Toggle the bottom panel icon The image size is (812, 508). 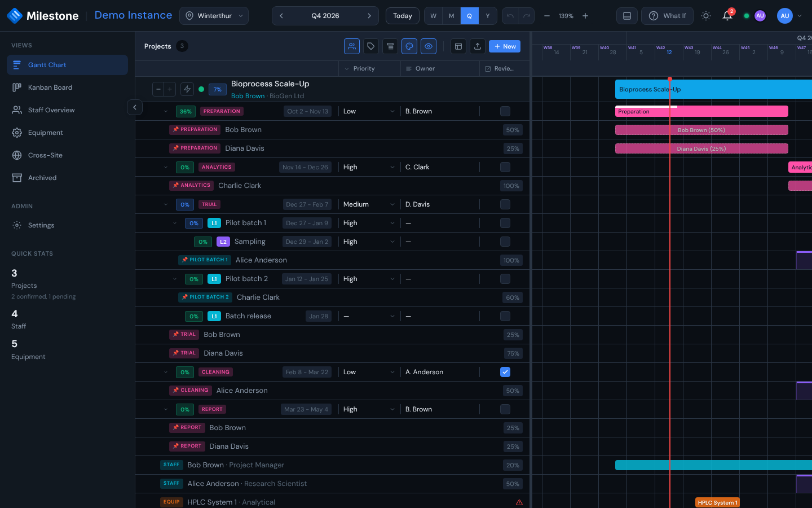[627, 16]
